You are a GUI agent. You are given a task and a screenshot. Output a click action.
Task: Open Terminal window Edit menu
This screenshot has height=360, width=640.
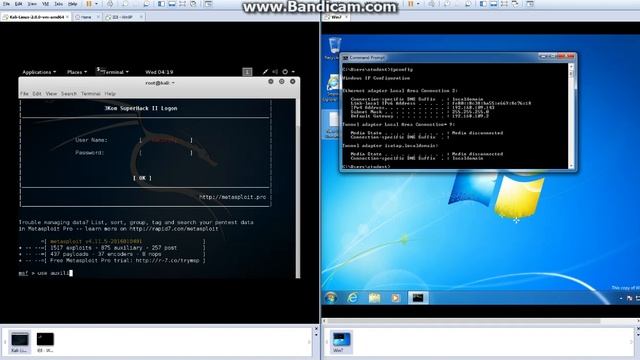point(37,93)
